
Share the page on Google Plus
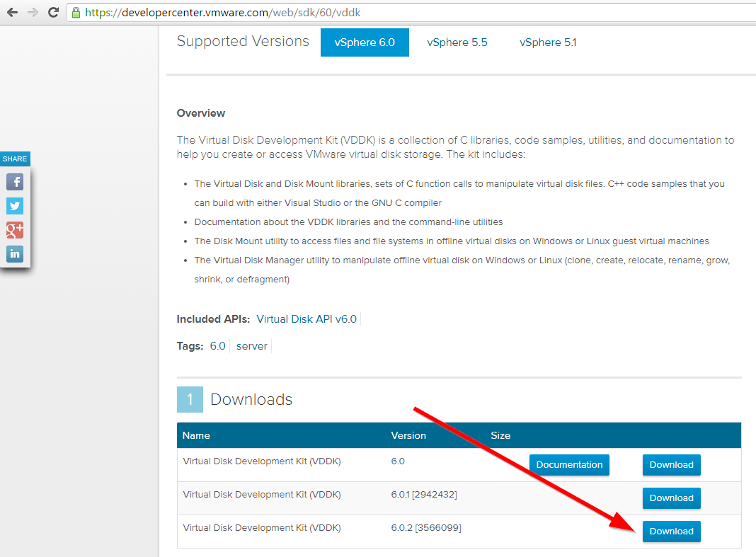click(x=15, y=230)
